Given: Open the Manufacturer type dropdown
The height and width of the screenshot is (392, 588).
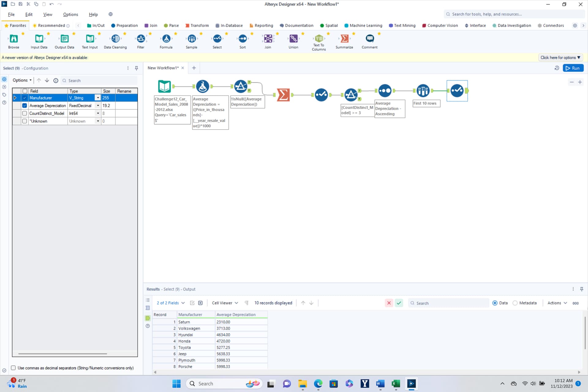Looking at the screenshot, I should pyautogui.click(x=98, y=98).
